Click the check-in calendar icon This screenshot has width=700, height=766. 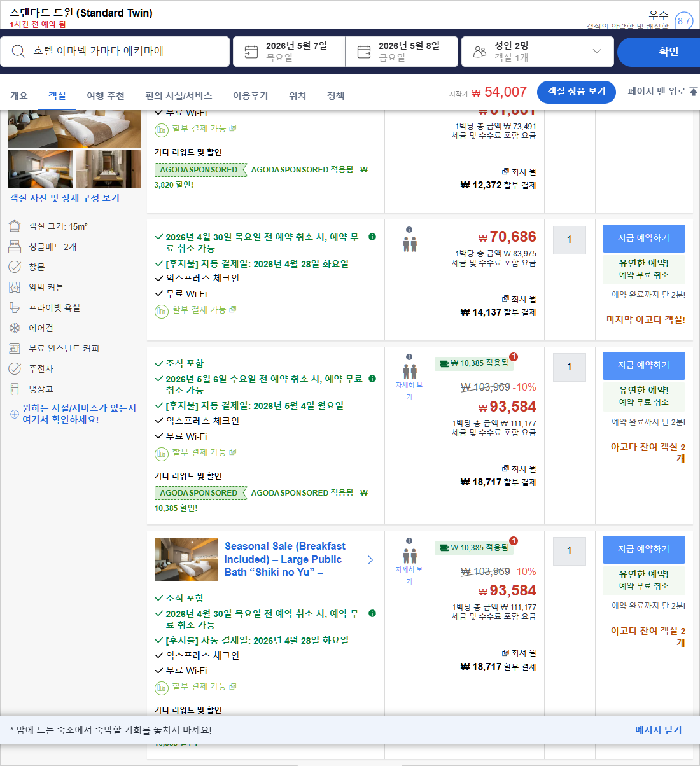251,52
